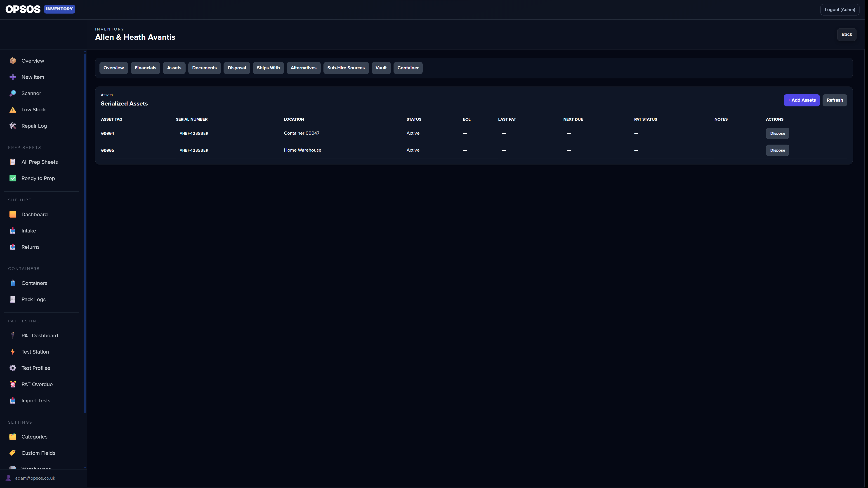Viewport: 868px width, 488px height.
Task: Switch to the Financials tab
Action: click(x=145, y=68)
